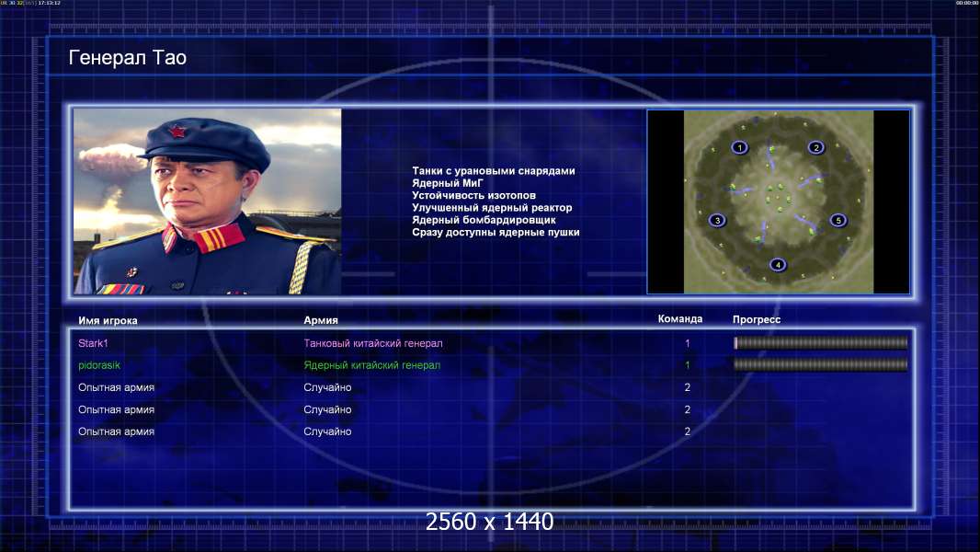Click Stark1's loading progress bar
The width and height of the screenshot is (980, 552).
(821, 342)
